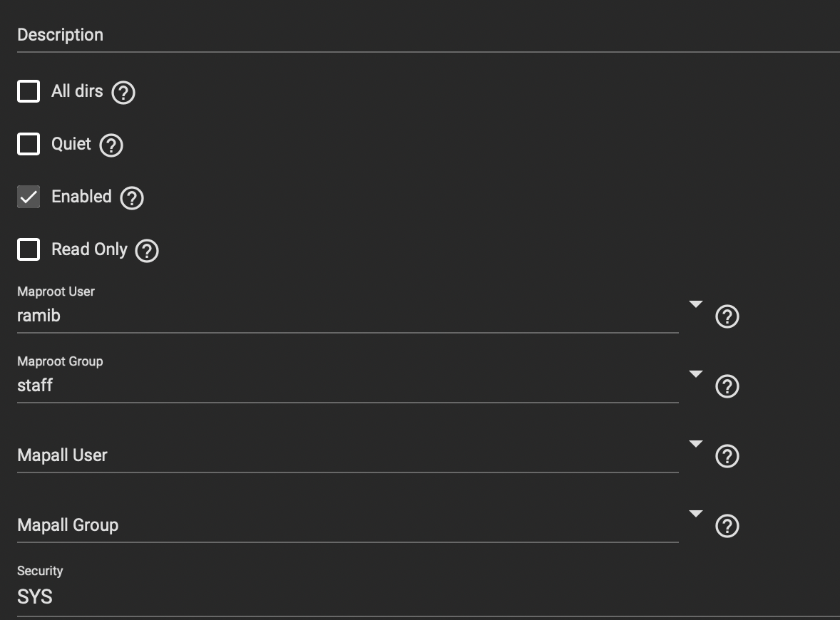Click into the Description field
The width and height of the screenshot is (840, 620).
click(429, 36)
